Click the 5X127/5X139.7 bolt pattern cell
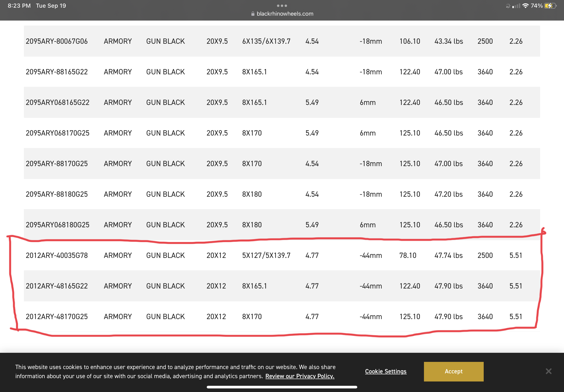 click(266, 256)
